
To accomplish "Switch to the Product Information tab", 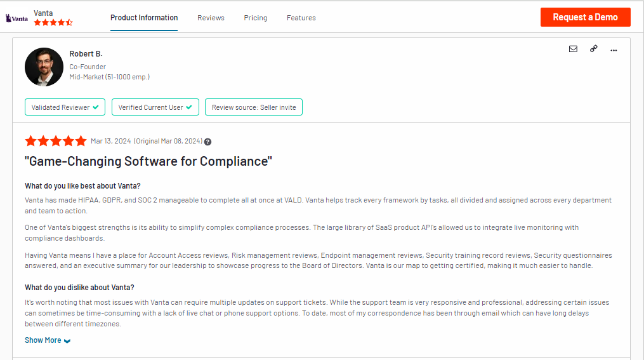I will point(144,18).
